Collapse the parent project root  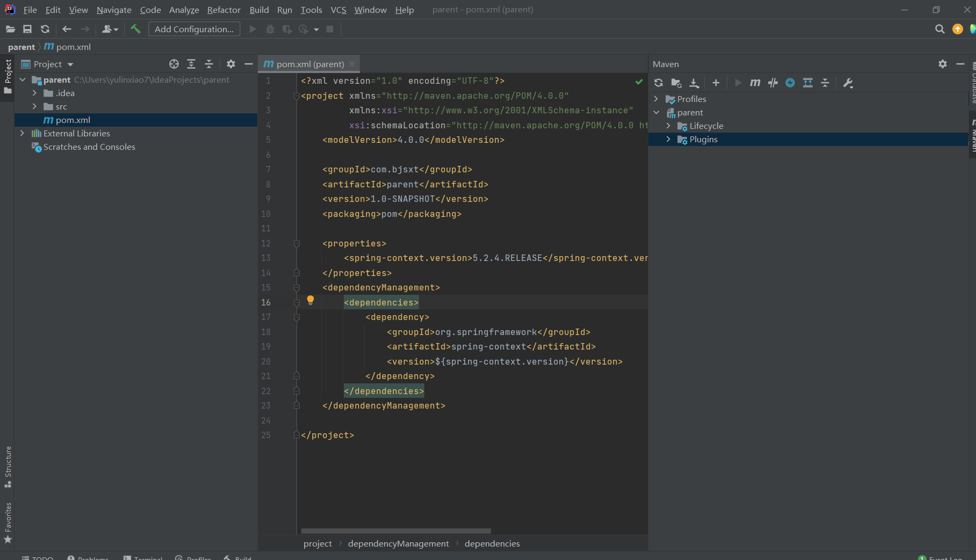coord(23,79)
